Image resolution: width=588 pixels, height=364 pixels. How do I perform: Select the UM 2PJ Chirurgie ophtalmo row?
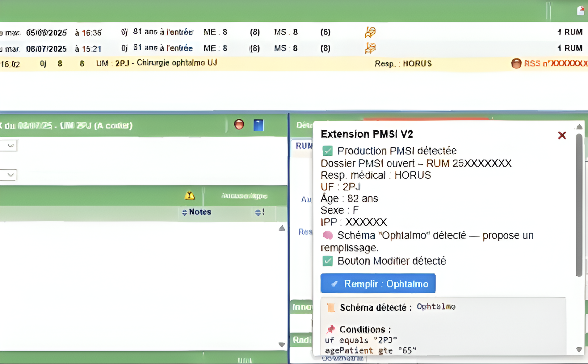pyautogui.click(x=156, y=64)
